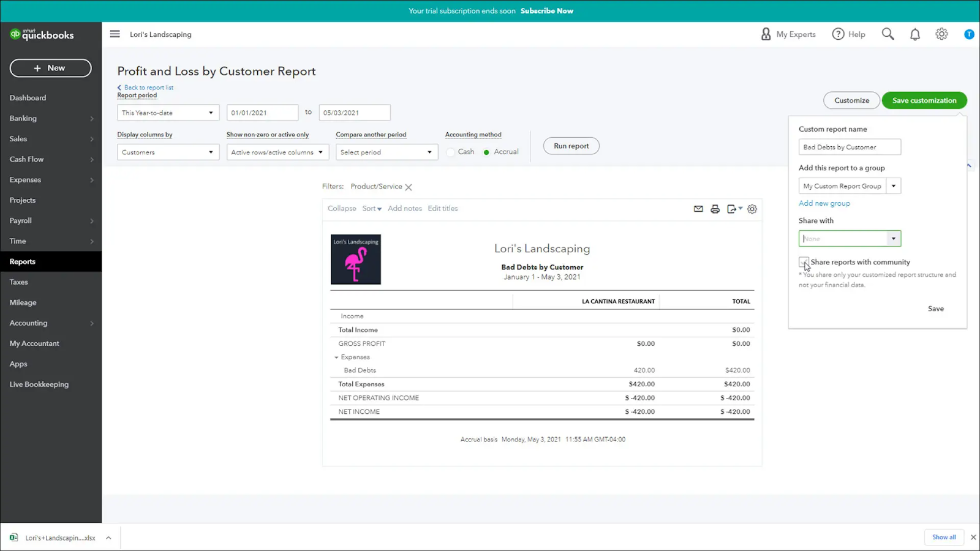Open download options chevron for xlsx file
Image resolution: width=980 pixels, height=551 pixels.
(x=108, y=538)
